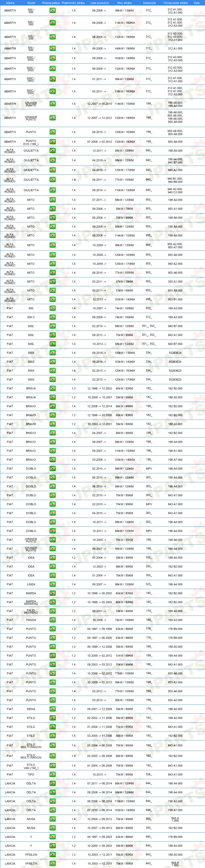Click fuel icon in ABARTH PUNTO EVO row

point(53,142)
